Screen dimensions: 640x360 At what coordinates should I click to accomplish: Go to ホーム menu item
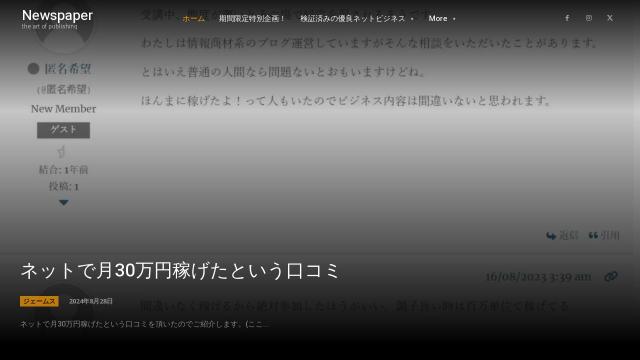193,18
